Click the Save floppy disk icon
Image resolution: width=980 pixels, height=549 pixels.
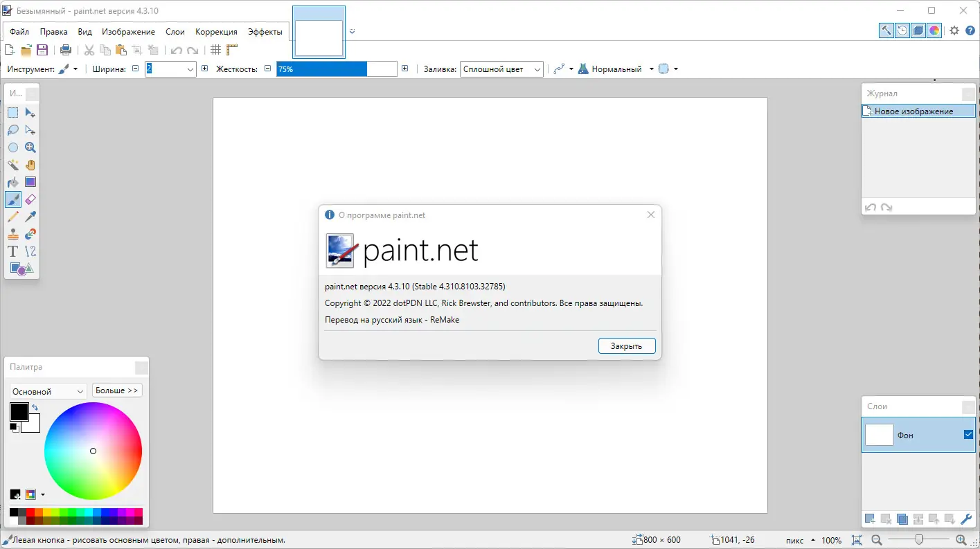42,50
